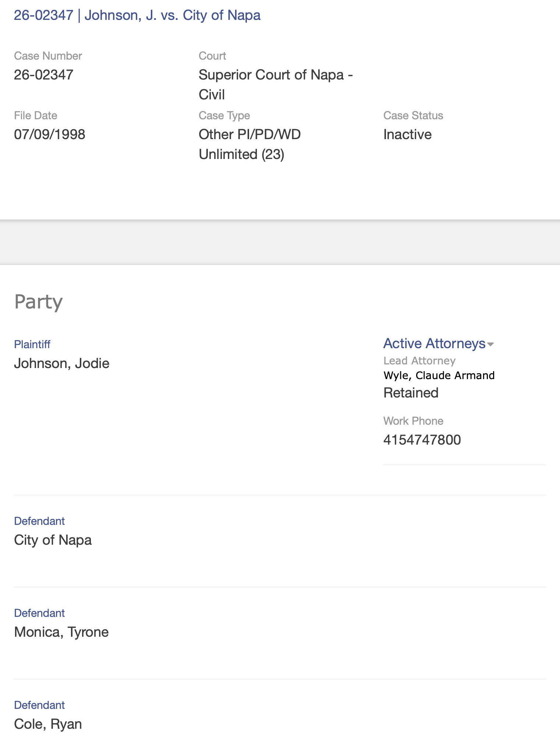The height and width of the screenshot is (742, 560).
Task: Select defendant Cole, Ryan
Action: pos(48,724)
